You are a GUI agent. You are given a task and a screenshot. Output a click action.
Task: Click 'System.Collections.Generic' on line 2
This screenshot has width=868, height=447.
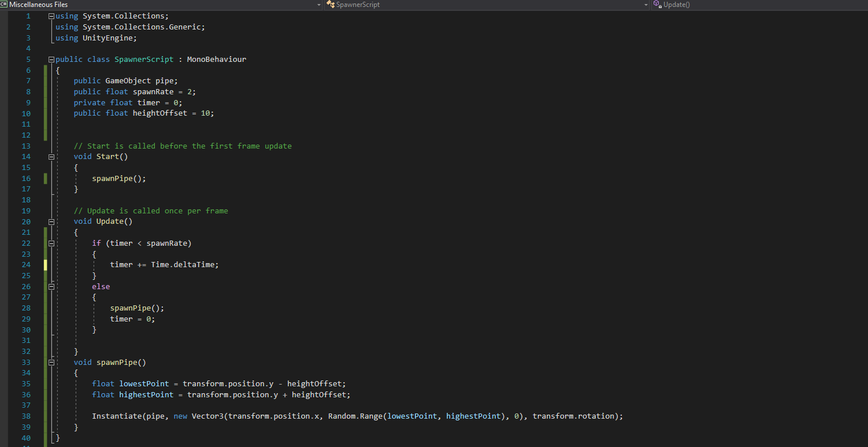(142, 27)
